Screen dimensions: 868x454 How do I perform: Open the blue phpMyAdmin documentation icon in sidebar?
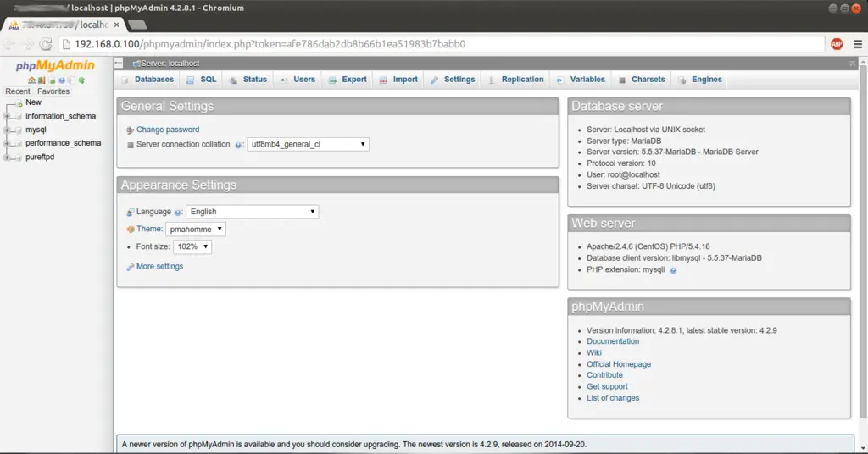click(x=61, y=80)
